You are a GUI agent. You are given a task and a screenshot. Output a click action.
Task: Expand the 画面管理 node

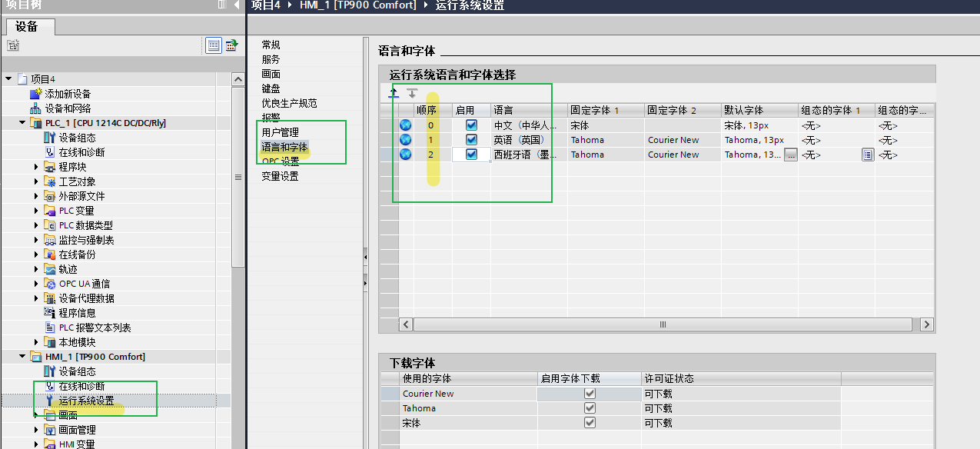(x=36, y=430)
